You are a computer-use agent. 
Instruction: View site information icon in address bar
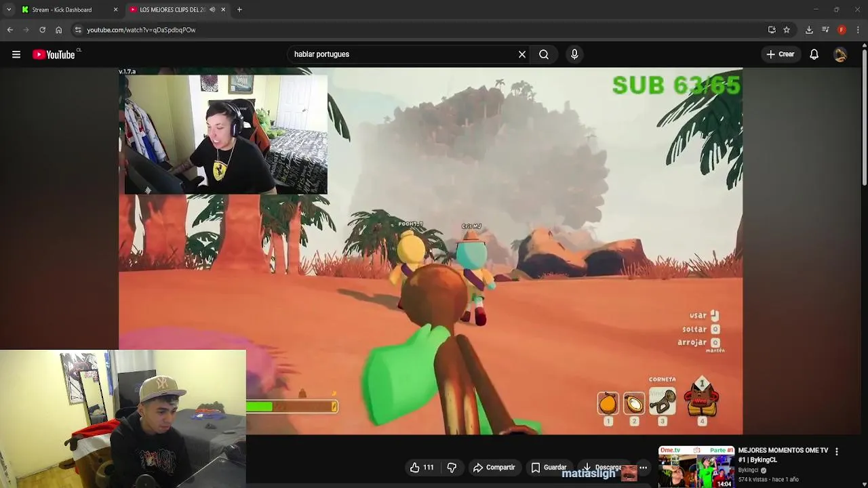click(x=78, y=30)
